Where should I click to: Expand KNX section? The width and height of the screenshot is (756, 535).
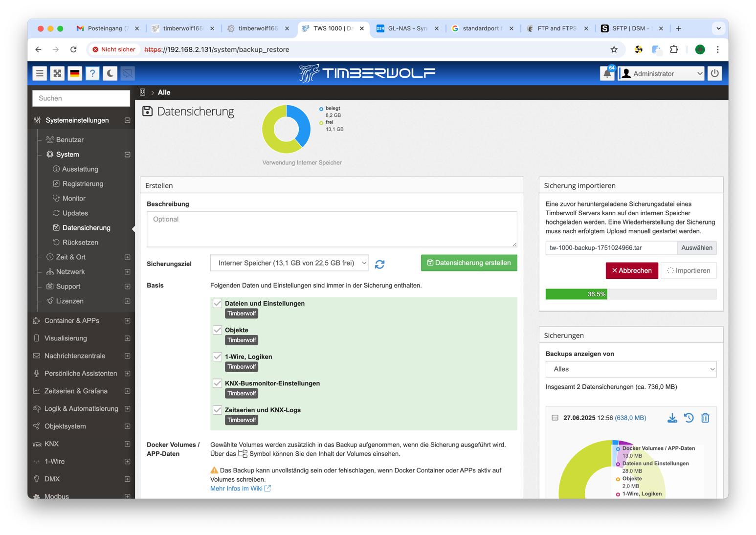click(128, 444)
